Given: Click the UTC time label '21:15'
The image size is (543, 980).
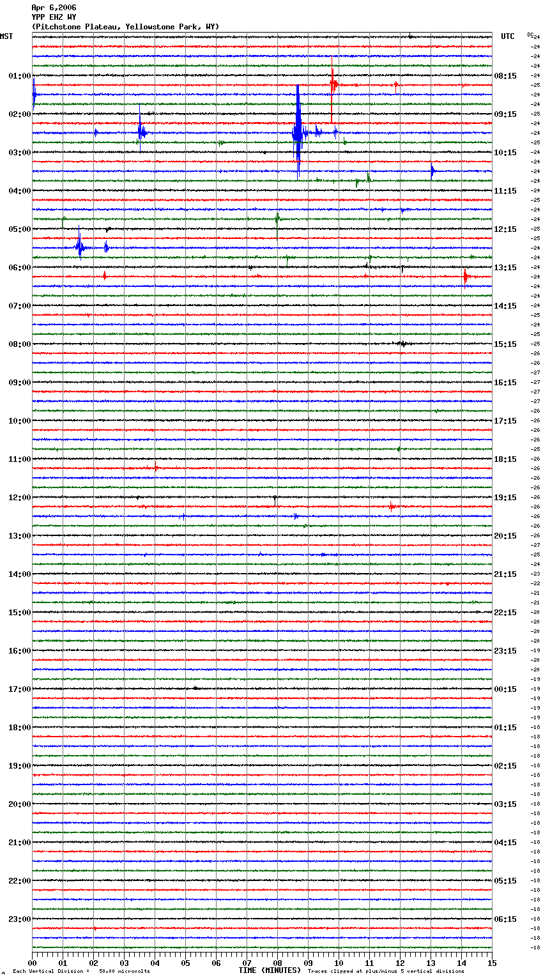Looking at the screenshot, I should (505, 574).
